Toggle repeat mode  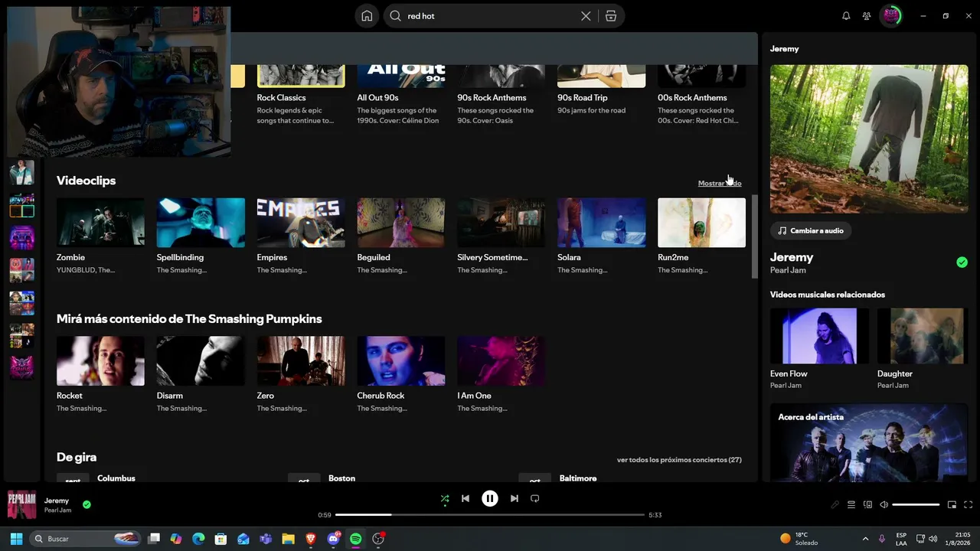point(535,499)
